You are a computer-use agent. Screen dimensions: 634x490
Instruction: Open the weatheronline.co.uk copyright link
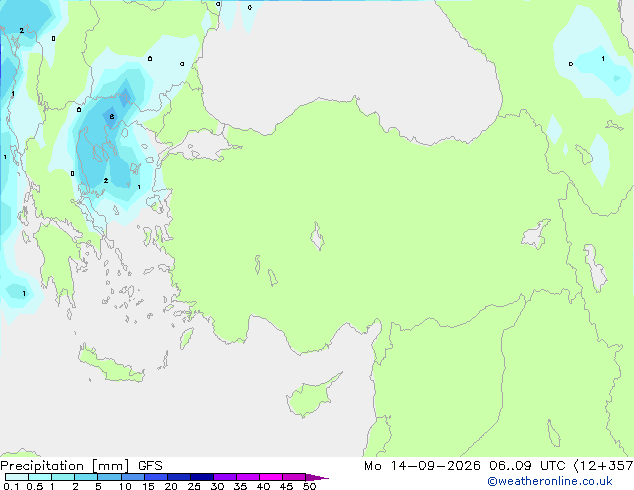tap(550, 481)
